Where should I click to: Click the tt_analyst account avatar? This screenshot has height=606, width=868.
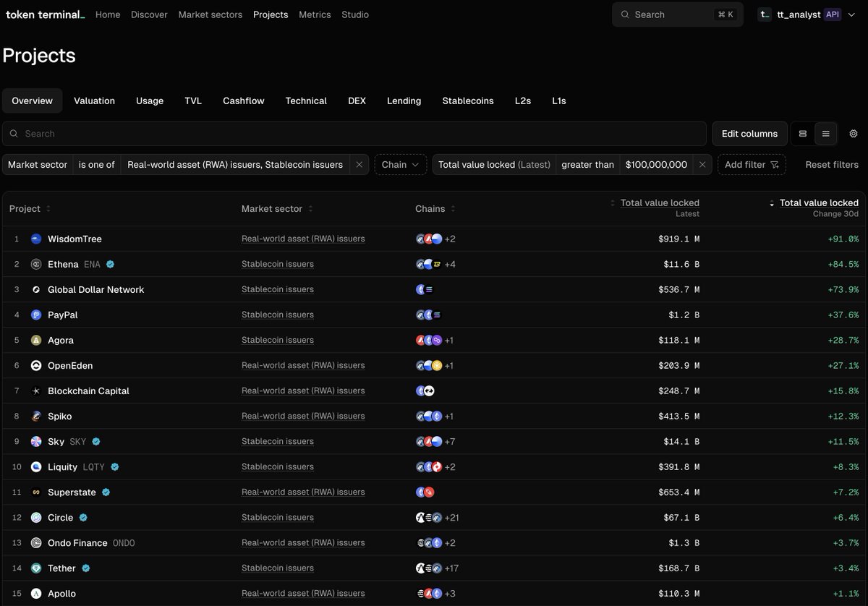pyautogui.click(x=765, y=14)
